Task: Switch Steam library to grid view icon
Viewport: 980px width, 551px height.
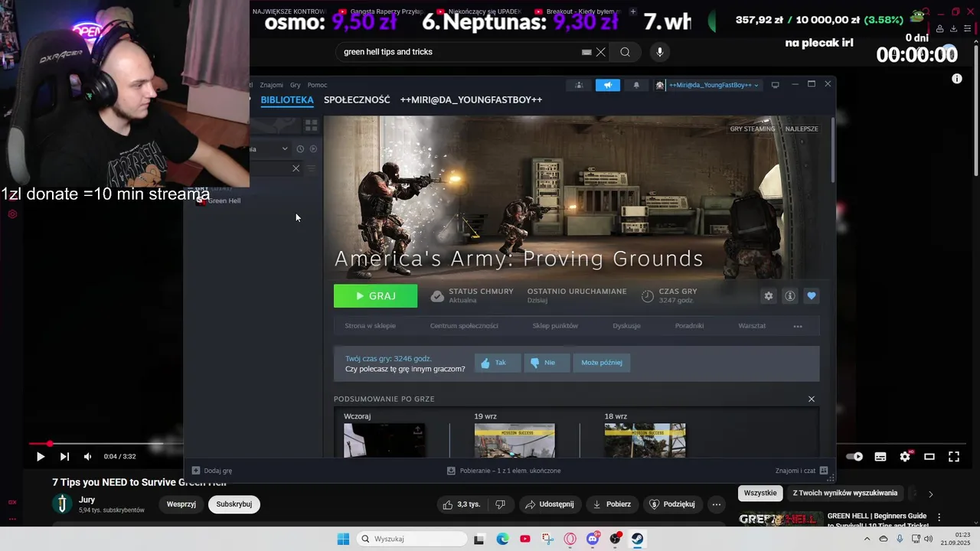Action: [x=311, y=125]
